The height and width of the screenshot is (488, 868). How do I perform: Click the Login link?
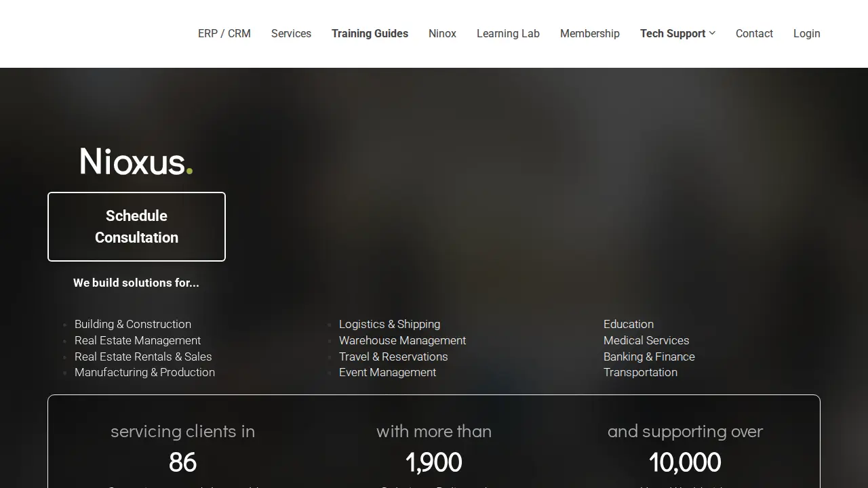pyautogui.click(x=807, y=33)
